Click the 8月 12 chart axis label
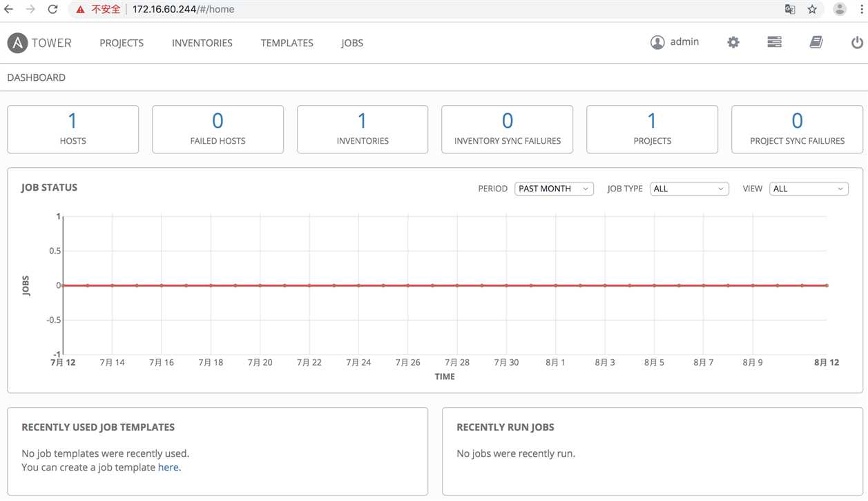 pos(827,363)
